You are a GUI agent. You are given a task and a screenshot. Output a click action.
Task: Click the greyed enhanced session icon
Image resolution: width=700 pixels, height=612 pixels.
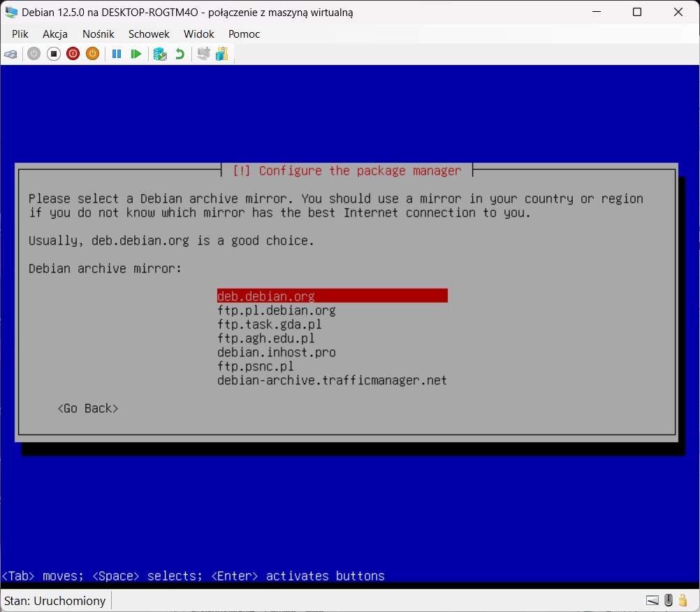[x=203, y=54]
